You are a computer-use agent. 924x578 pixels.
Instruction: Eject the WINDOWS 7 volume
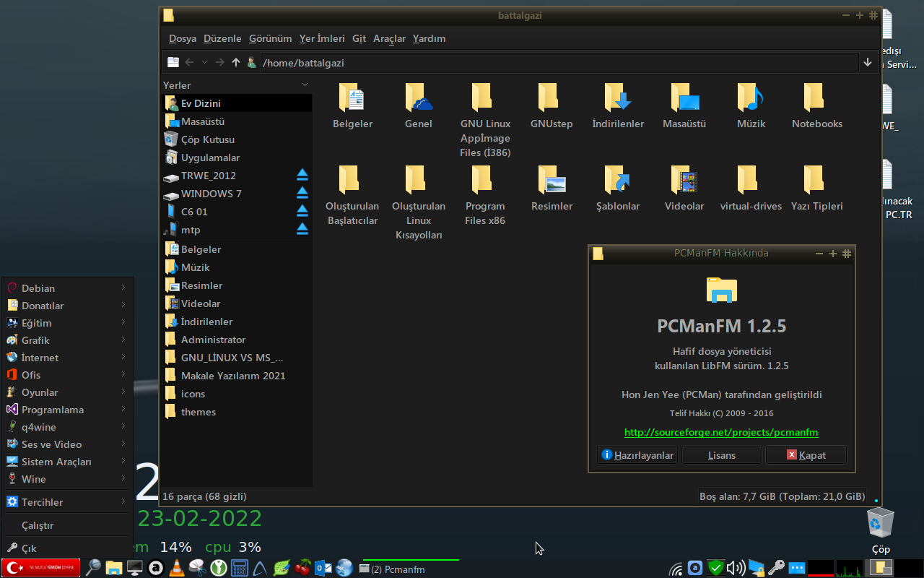[302, 194]
